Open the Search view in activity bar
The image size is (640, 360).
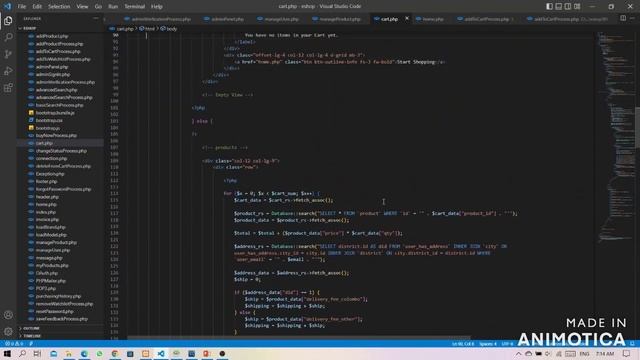[x=8, y=37]
